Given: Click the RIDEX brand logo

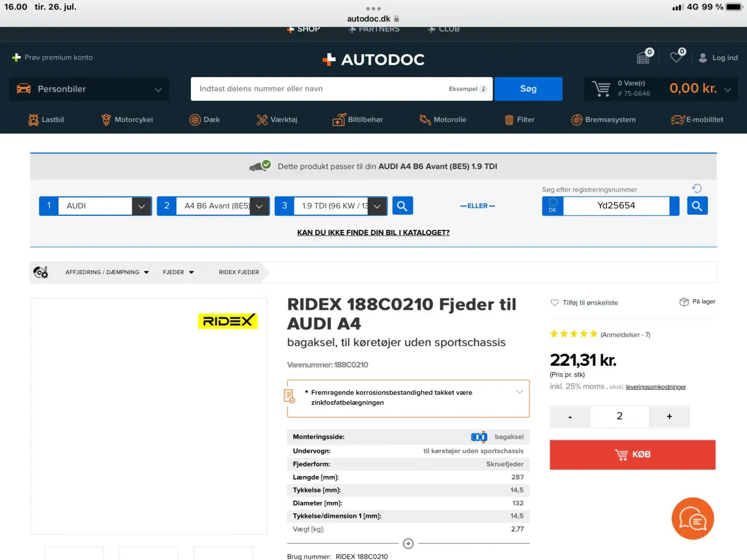Looking at the screenshot, I should tap(228, 321).
